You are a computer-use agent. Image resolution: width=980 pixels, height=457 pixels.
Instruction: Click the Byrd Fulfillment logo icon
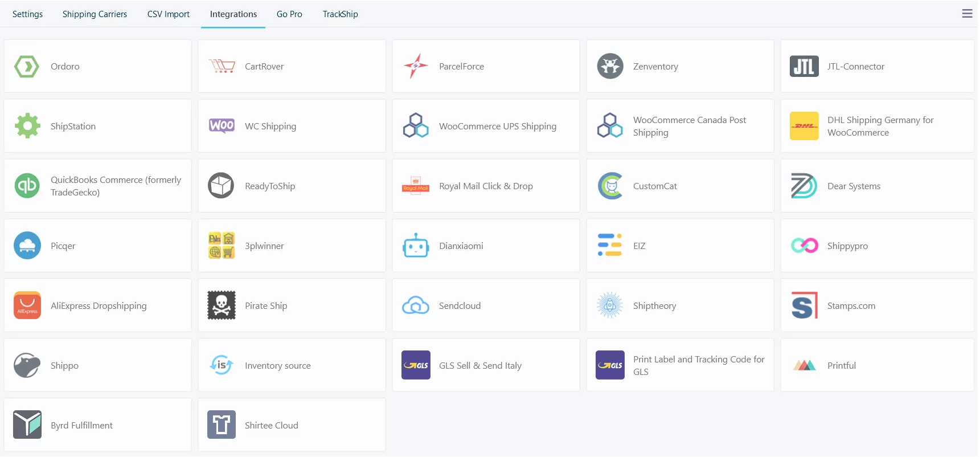pos(27,425)
